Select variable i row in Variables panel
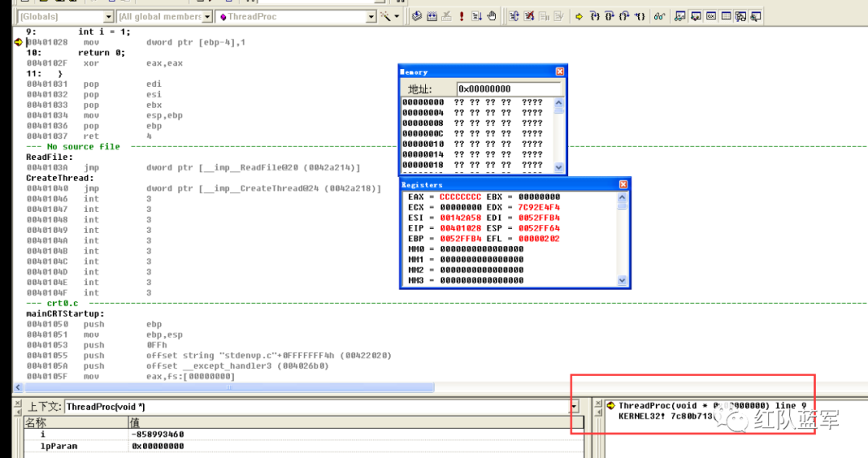The image size is (868, 458). tap(303, 434)
